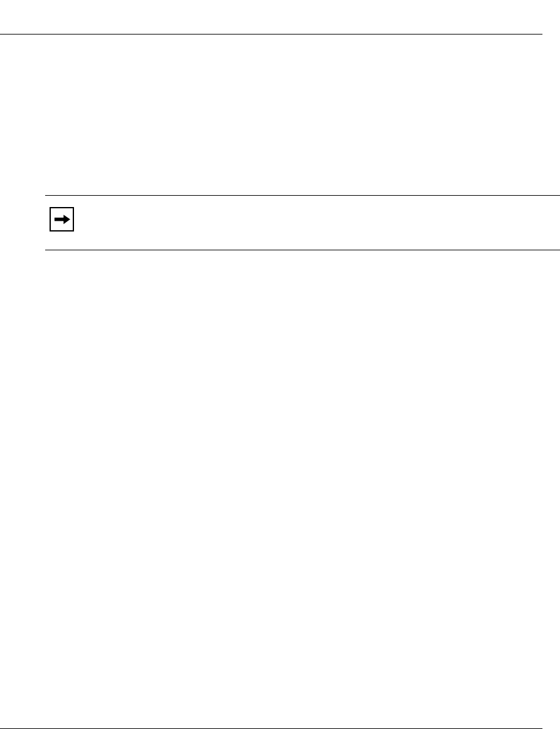Activate the black arrow note marker

point(62,219)
